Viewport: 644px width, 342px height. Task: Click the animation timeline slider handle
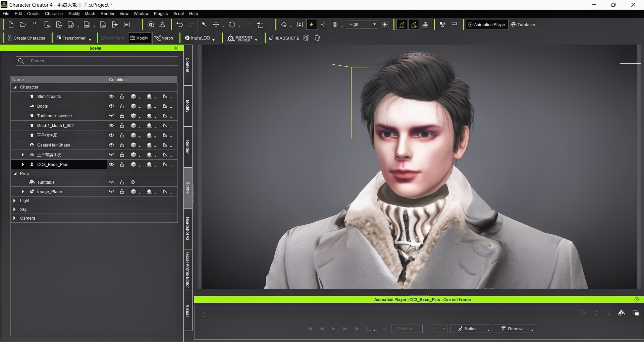point(204,315)
